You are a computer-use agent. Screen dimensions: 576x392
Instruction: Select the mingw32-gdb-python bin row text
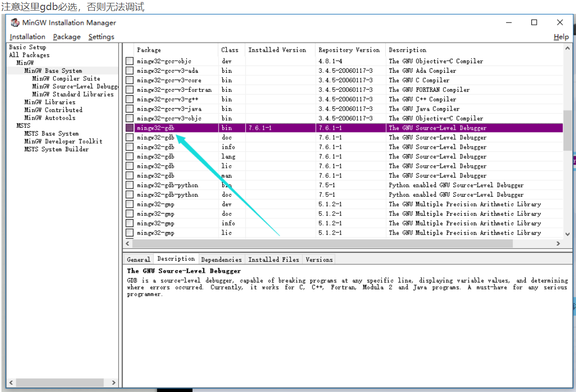click(x=167, y=185)
